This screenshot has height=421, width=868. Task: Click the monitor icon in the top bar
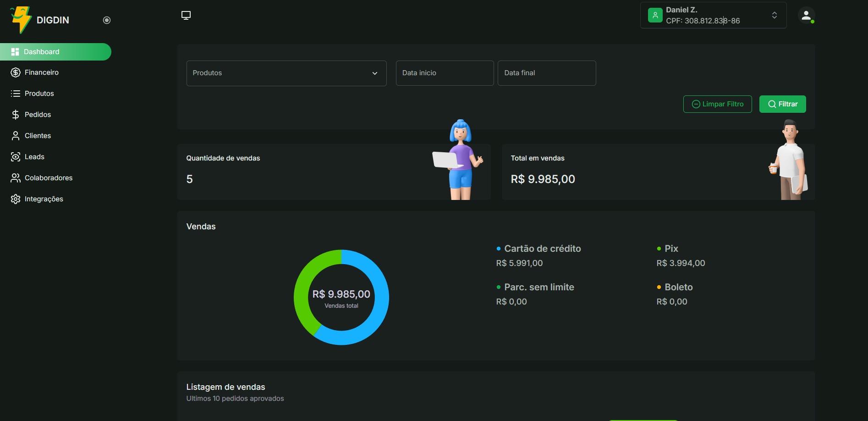pyautogui.click(x=186, y=15)
